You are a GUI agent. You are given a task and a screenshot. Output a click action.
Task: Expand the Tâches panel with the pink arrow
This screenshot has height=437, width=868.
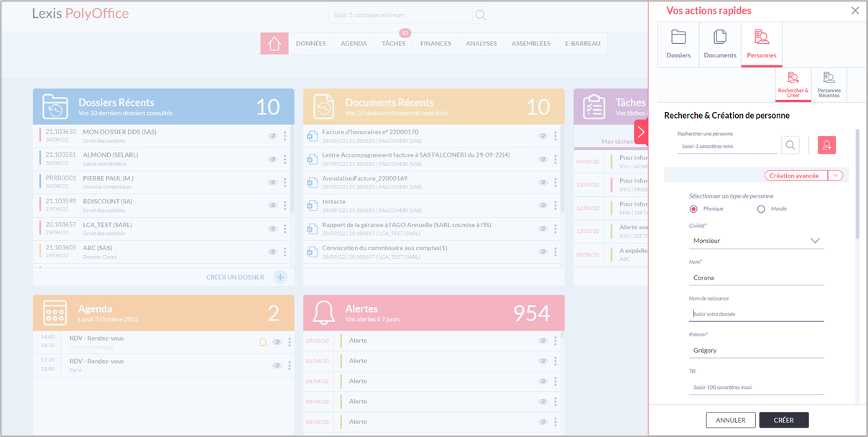coord(642,131)
